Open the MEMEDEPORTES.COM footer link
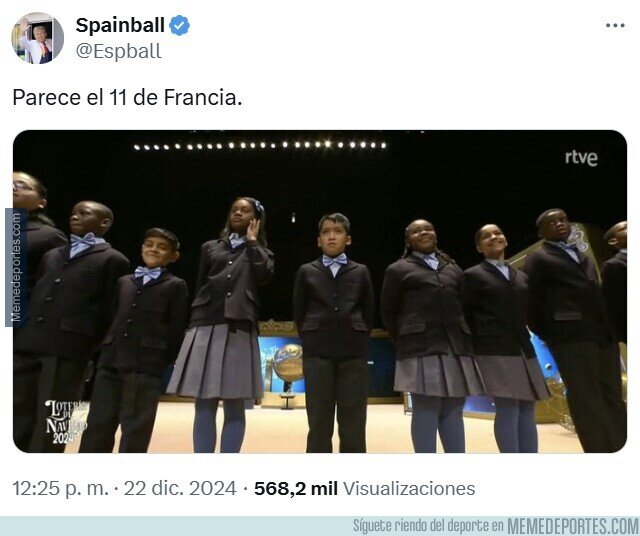 [573, 526]
